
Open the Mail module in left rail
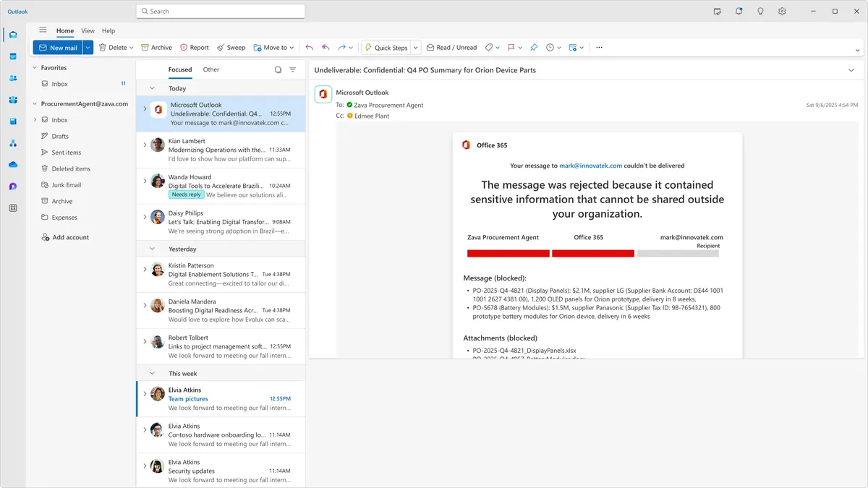coord(13,35)
